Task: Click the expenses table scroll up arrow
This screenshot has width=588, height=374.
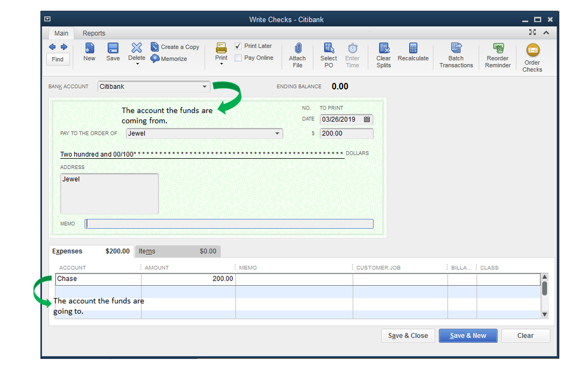Action: pyautogui.click(x=545, y=276)
